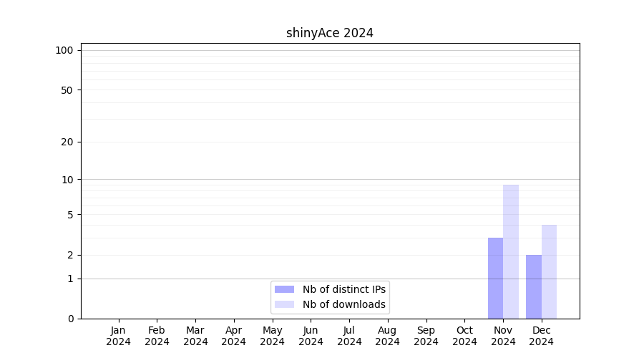Select the 20 y-axis tick label

(67, 142)
